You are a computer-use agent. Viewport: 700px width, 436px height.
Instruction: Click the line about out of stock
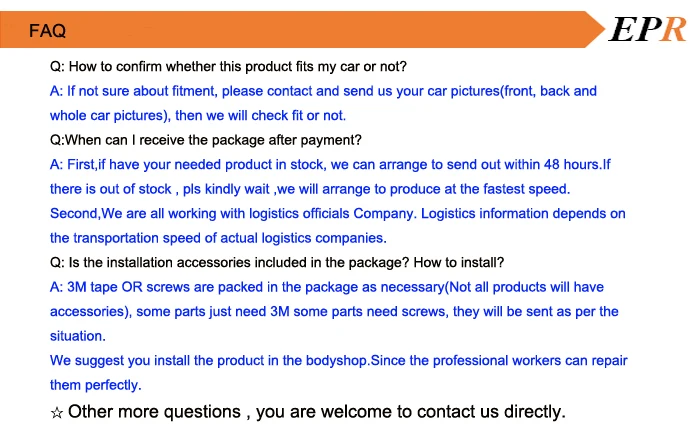[310, 189]
